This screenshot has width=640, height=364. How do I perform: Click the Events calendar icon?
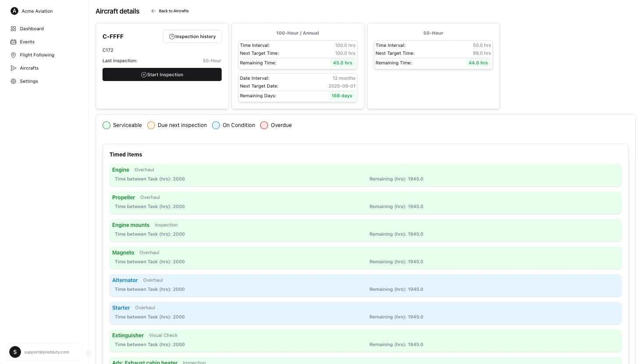(13, 42)
